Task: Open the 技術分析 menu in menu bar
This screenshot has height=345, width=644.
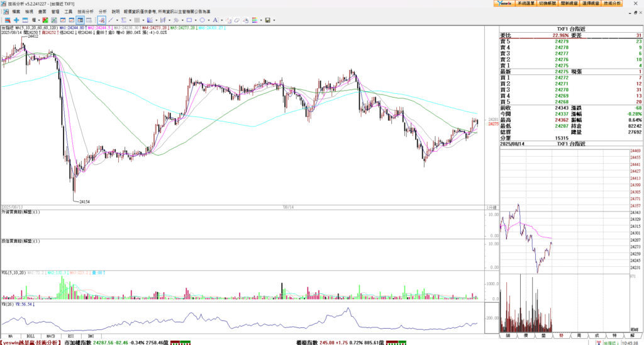Action: 85,11
